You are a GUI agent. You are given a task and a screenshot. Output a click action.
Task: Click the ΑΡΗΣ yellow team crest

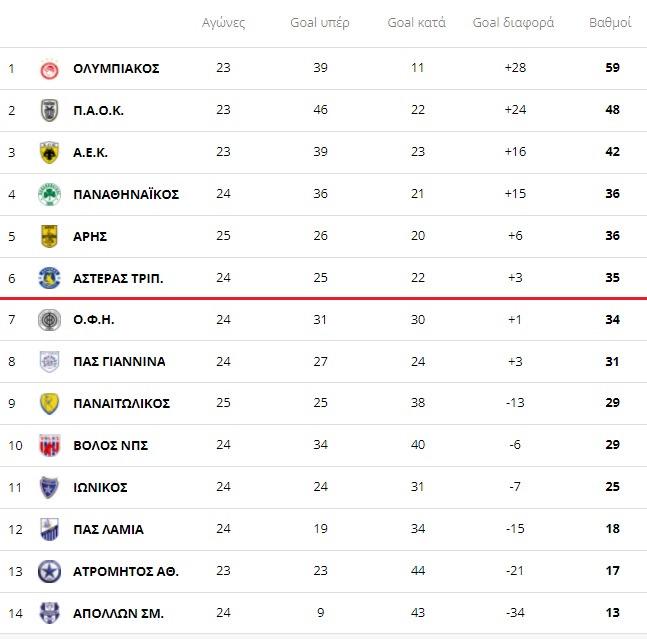coord(48,236)
